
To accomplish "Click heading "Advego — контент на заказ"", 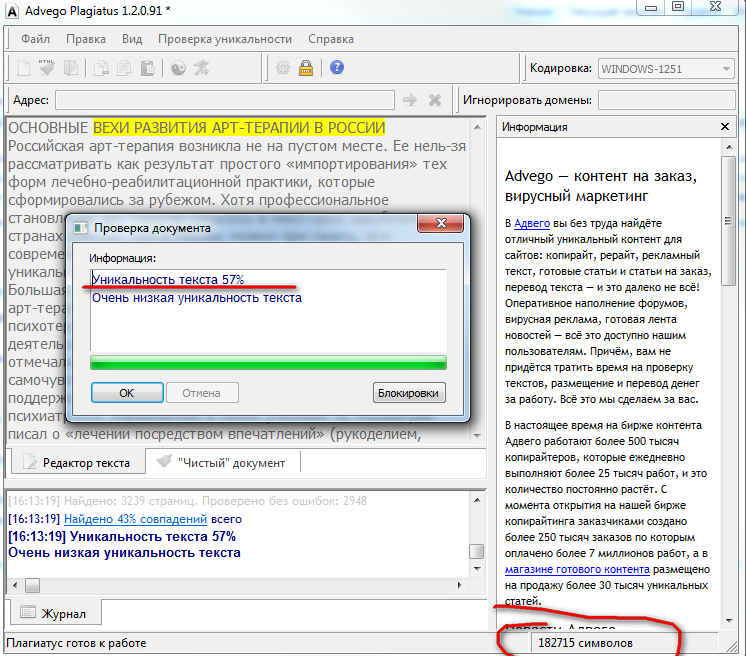I will pyautogui.click(x=600, y=176).
